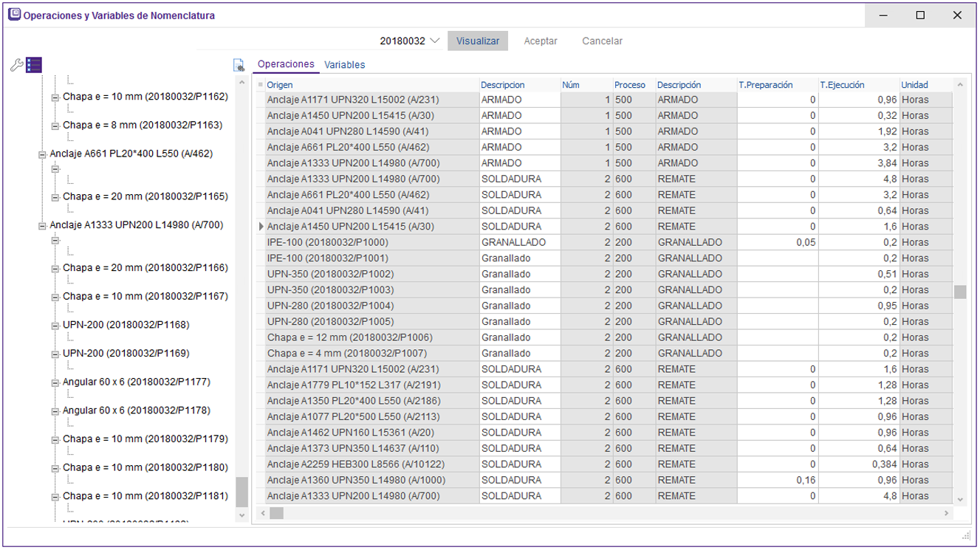The width and height of the screenshot is (980, 550).
Task: Click the T.Ejecución column header
Action: click(842, 85)
